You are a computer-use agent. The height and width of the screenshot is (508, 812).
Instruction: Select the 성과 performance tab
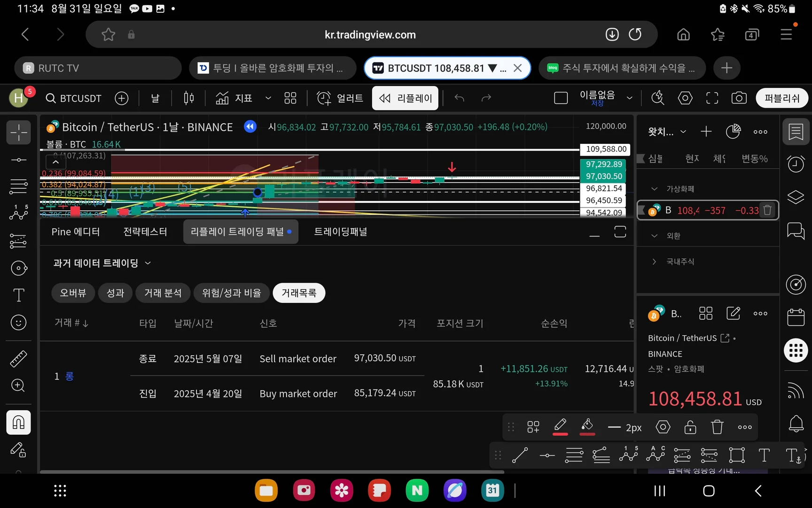[115, 293]
